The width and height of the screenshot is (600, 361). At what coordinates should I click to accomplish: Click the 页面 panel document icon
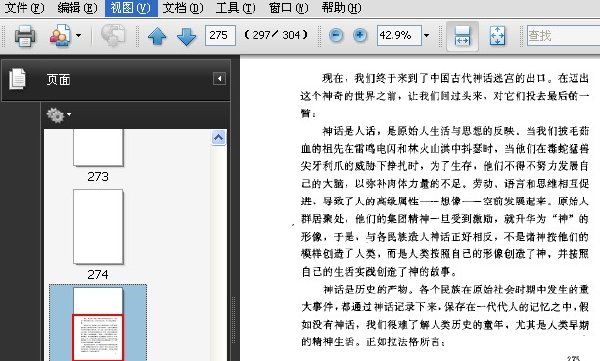(18, 79)
